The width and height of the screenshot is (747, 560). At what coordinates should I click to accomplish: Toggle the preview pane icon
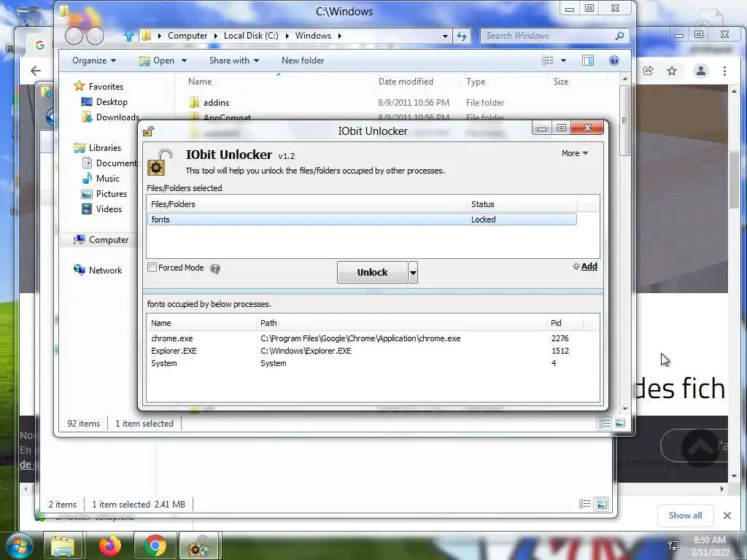588,61
